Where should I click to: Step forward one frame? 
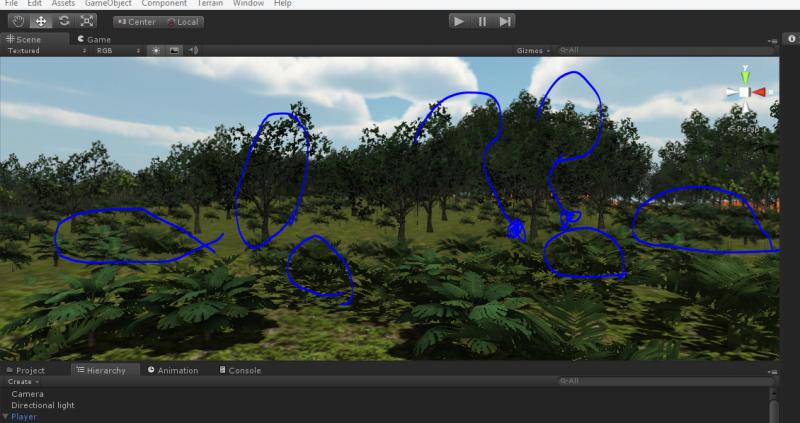tap(505, 21)
